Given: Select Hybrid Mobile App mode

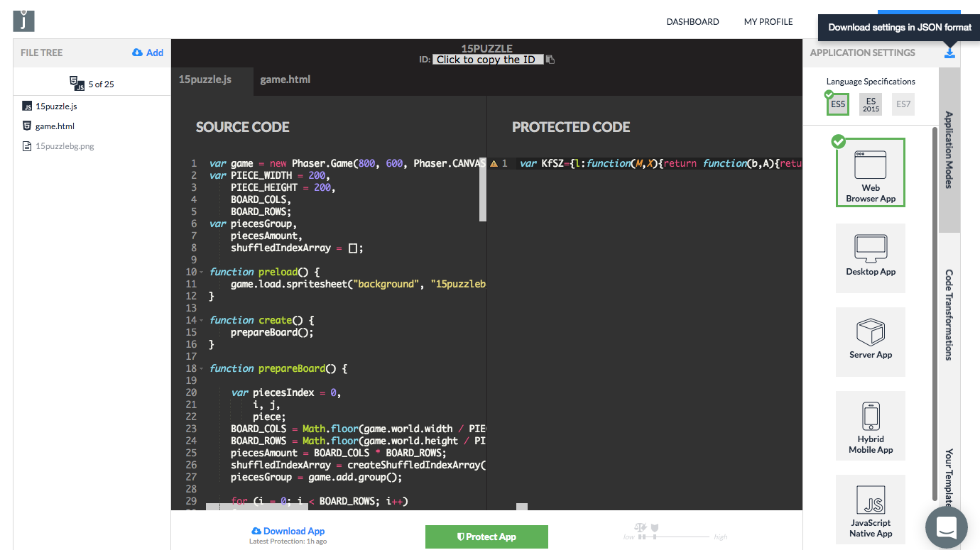Looking at the screenshot, I should pyautogui.click(x=871, y=425).
